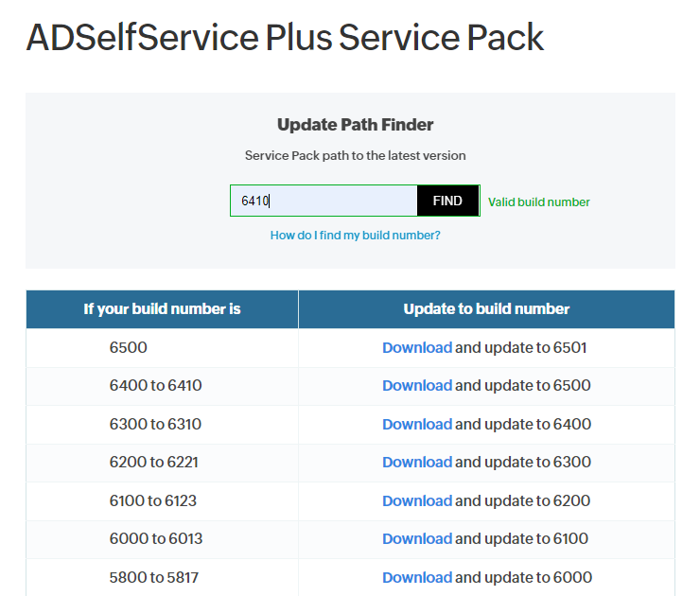Click the '6200 to 6221' build range cell
Image resolution: width=700 pixels, height=596 pixels.
click(153, 463)
